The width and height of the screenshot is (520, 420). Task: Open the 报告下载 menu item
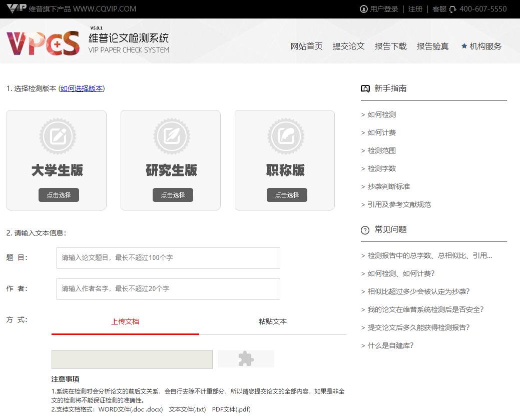pyautogui.click(x=390, y=46)
